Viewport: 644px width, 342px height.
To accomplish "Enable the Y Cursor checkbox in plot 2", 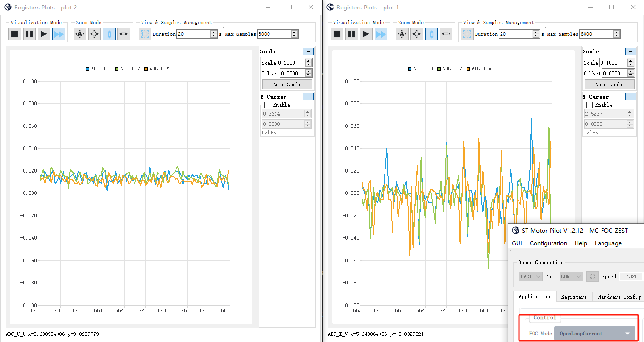I will coord(267,105).
